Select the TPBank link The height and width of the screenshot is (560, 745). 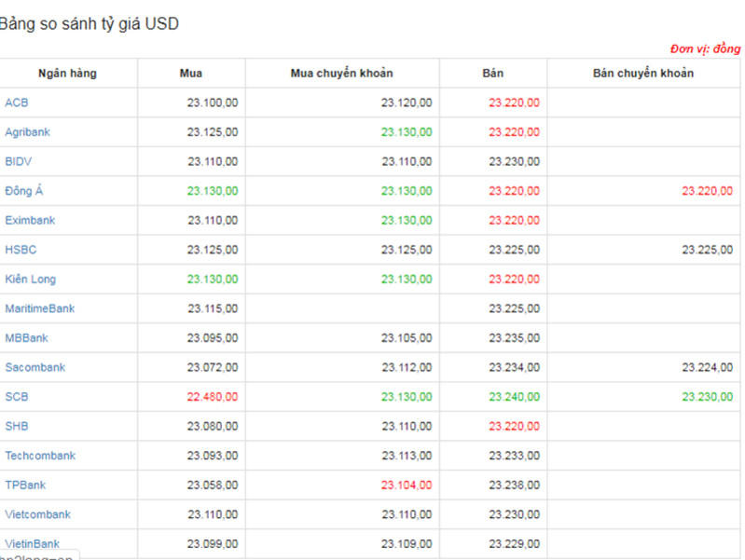click(25, 485)
